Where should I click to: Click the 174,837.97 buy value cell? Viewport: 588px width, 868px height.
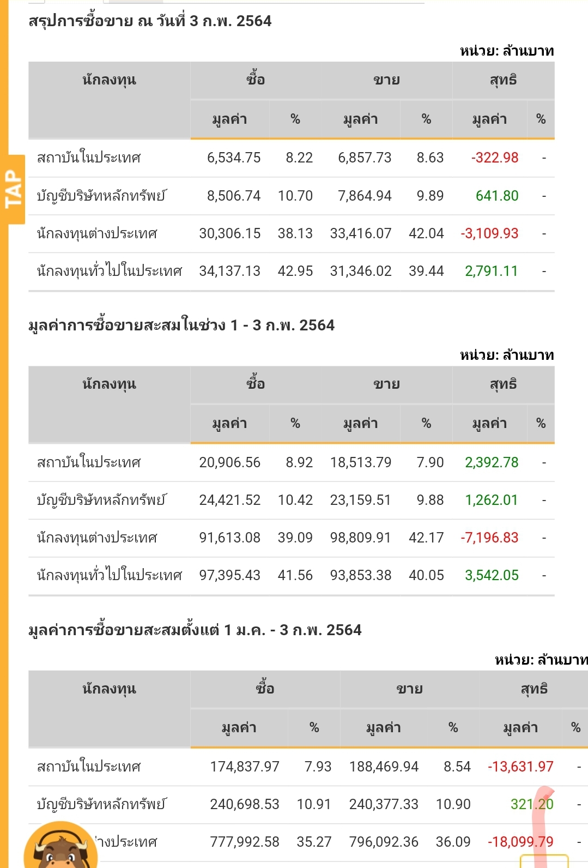(x=245, y=767)
